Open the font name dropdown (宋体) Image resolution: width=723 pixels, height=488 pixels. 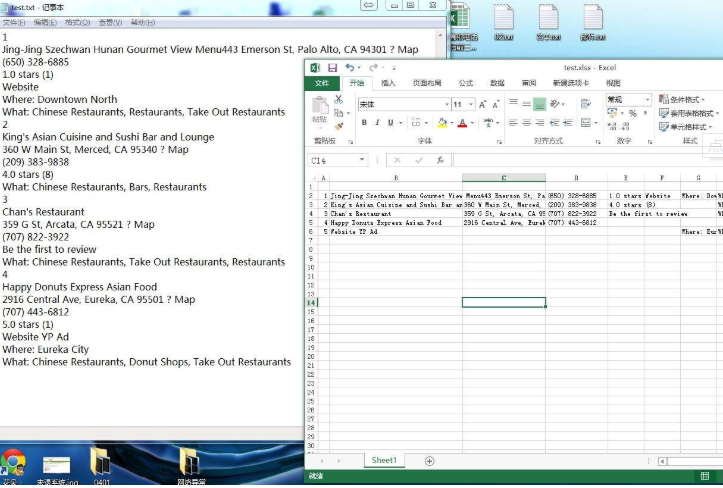[x=447, y=105]
